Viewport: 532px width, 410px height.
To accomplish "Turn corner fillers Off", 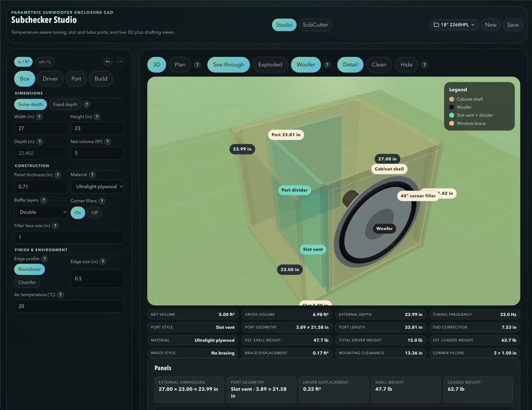I will [x=94, y=213].
